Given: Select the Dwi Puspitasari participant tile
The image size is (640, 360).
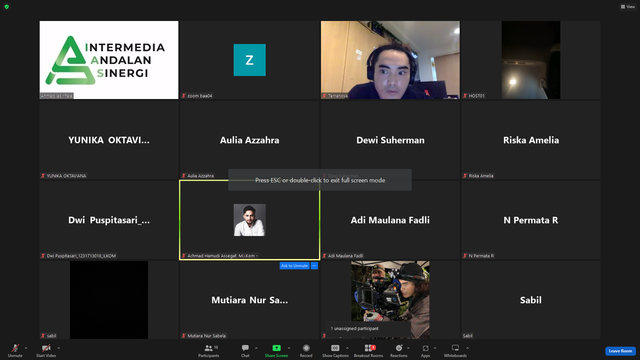Looking at the screenshot, I should tap(109, 220).
